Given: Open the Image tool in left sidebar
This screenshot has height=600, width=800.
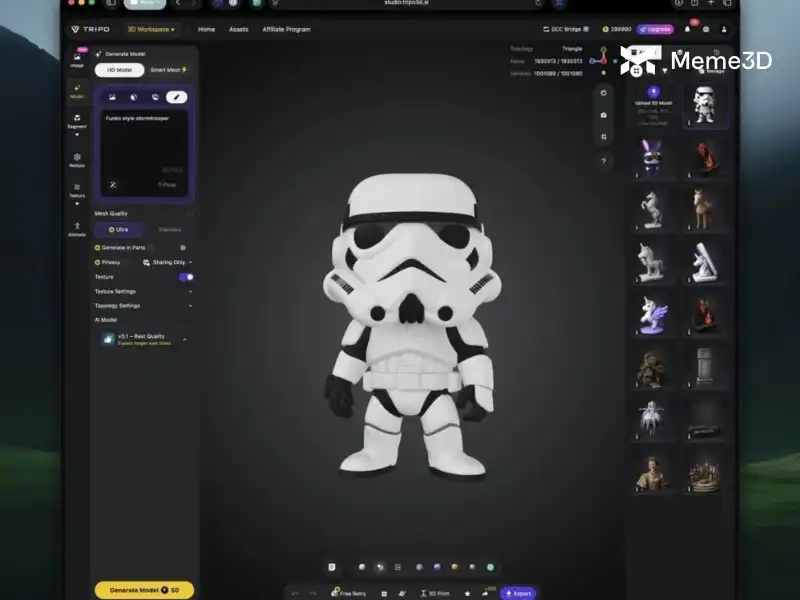Looking at the screenshot, I should click(77, 59).
